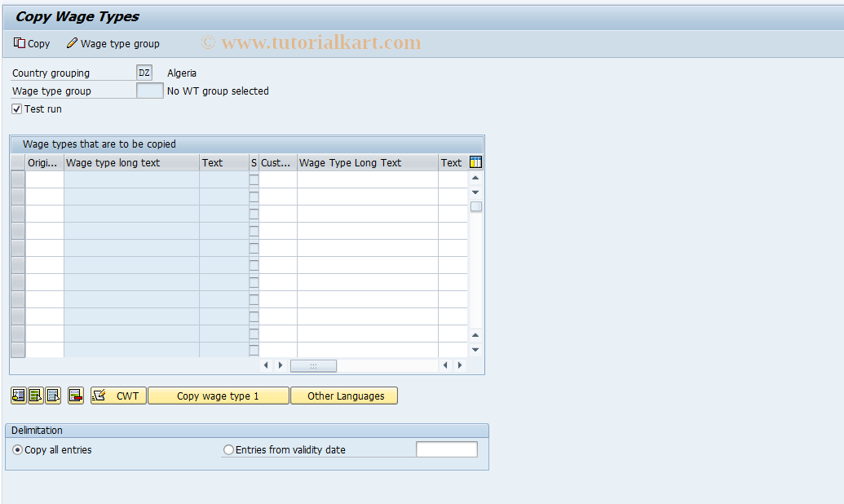The image size is (844, 504).
Task: Select Entries from validity date radio option
Action: coord(229,449)
